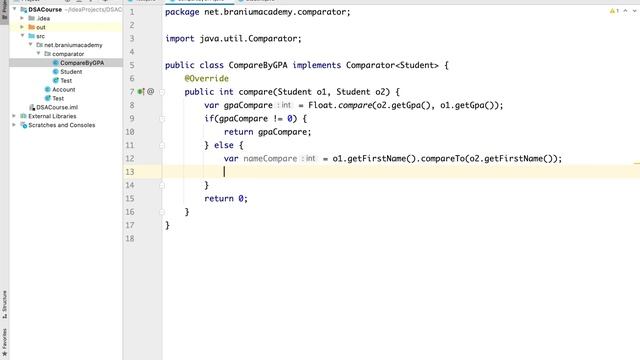
Task: Jump to previous highlighted problem with up arrow
Action: click(625, 11)
